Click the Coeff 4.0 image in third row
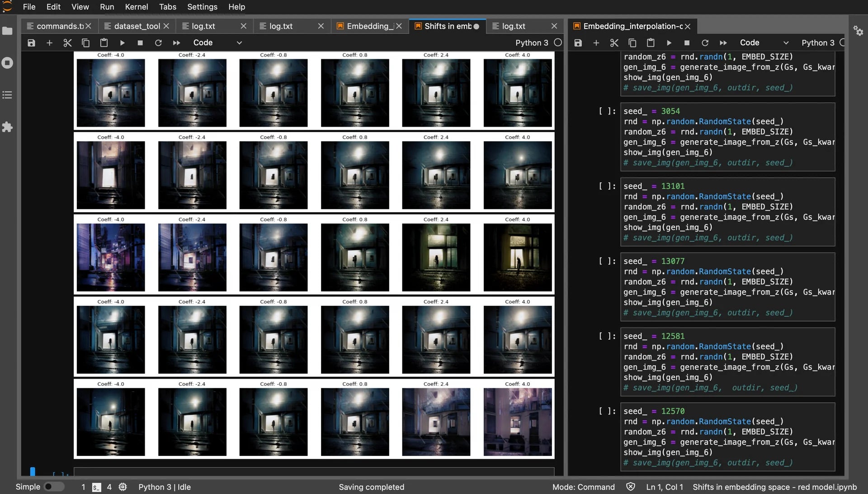Viewport: 868px width, 494px height. tap(517, 257)
